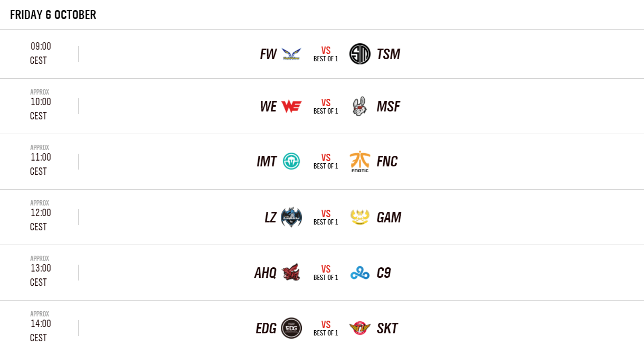644x355 pixels.
Task: Click the Gigabyte Marines gold logo
Action: pos(360,217)
